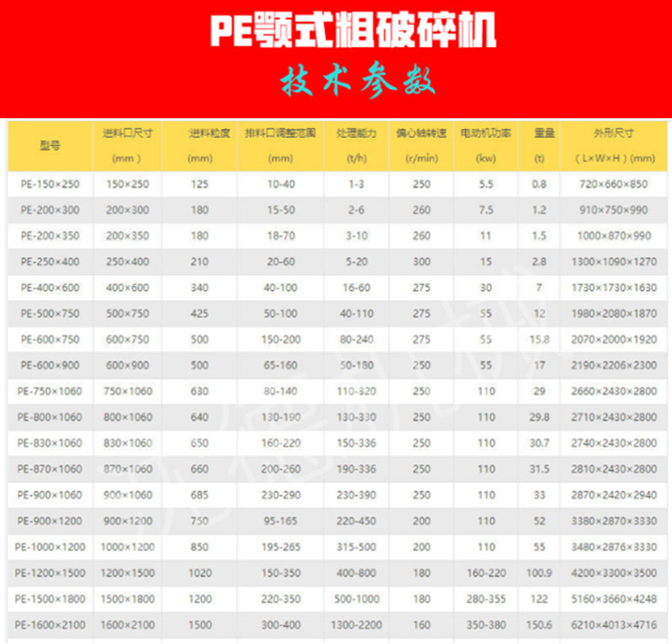
Task: Select the 外形尺寸 column header
Action: 613,133
